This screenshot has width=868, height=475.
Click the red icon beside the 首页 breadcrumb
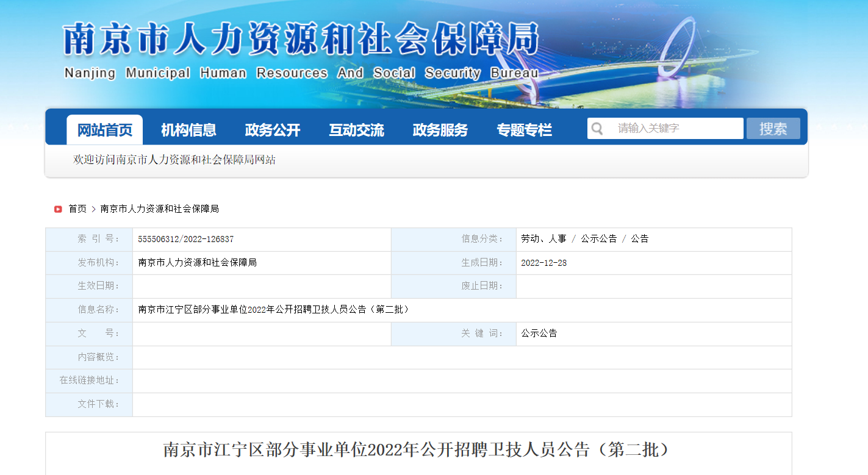pos(58,209)
